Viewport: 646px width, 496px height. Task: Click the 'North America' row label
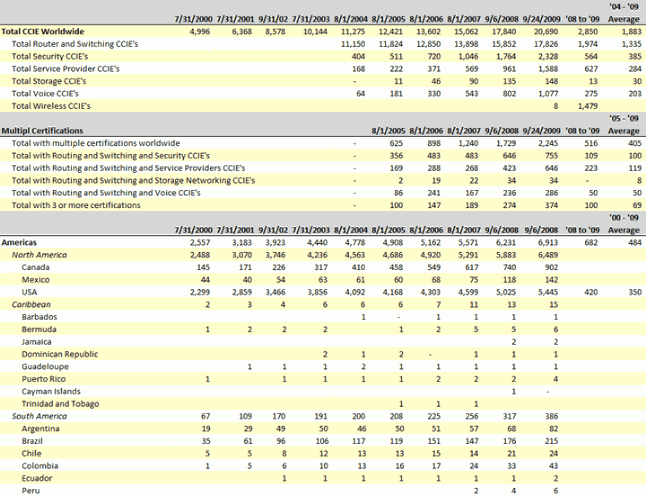coord(39,255)
